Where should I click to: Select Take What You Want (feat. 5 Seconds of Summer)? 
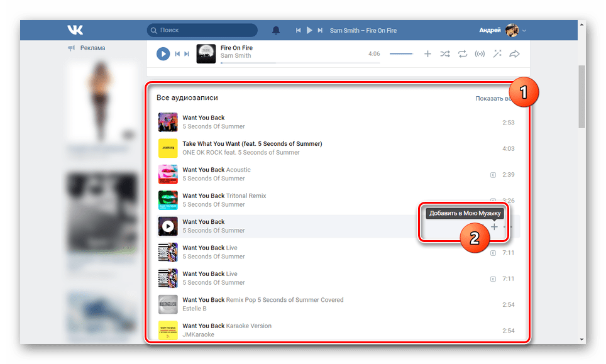252,144
